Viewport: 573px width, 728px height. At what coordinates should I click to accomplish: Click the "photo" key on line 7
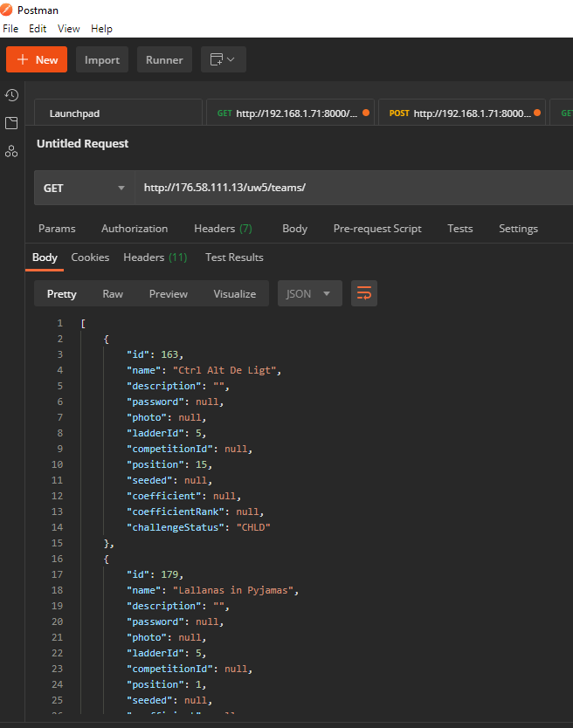[x=147, y=417]
